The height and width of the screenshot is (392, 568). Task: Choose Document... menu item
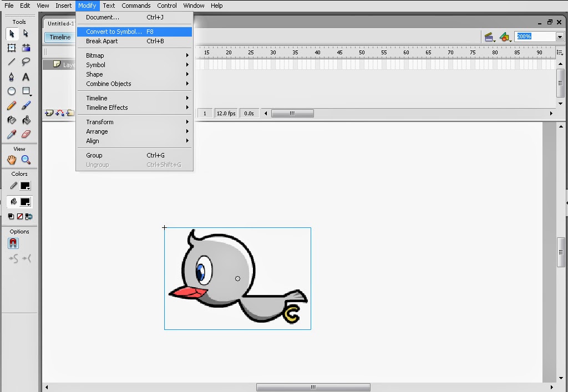pos(134,17)
